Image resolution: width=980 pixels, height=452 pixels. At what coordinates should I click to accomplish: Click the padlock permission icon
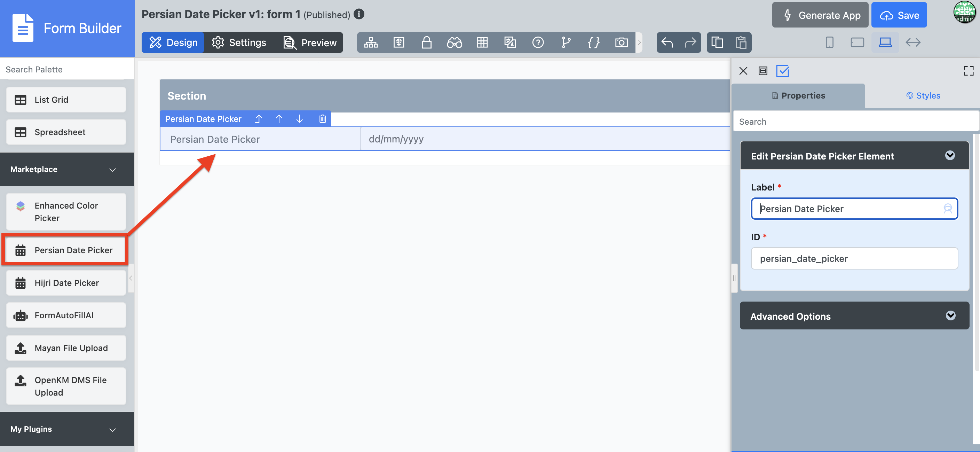[426, 42]
